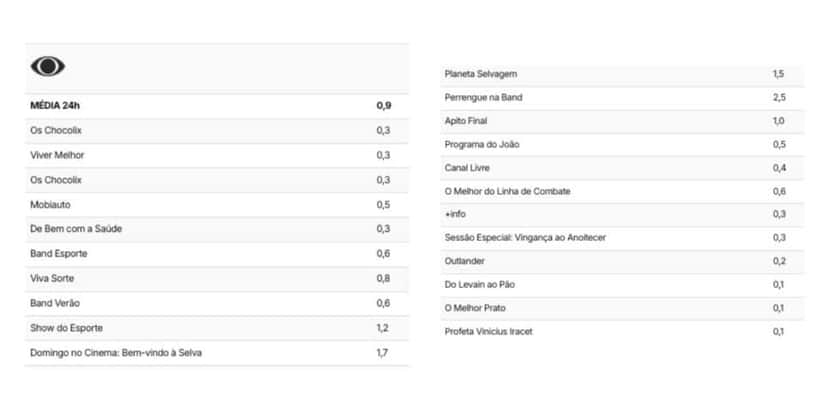Click the Planeta Selvagem row

[623, 74]
